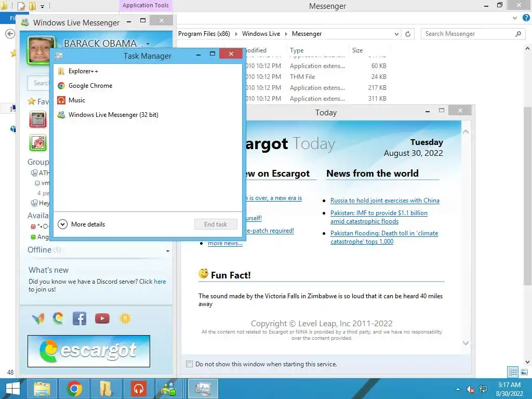Click the Barack Obama display picture
532x399 pixels.
pos(41,50)
